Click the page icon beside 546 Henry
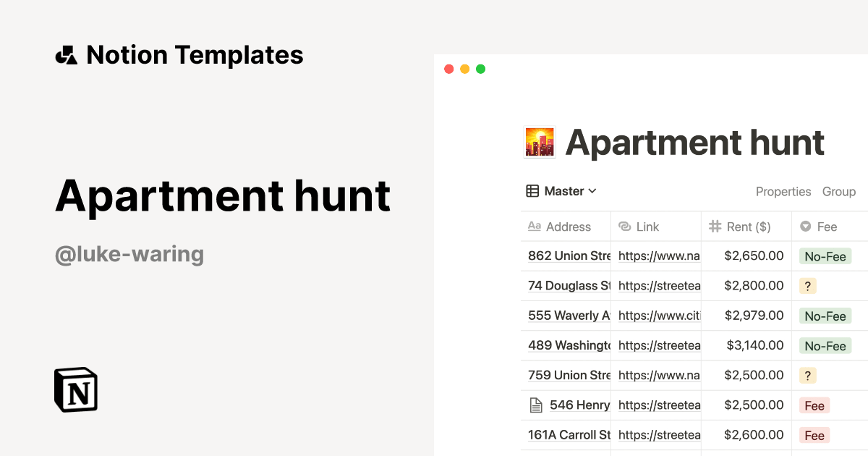This screenshot has width=868, height=456. pyautogui.click(x=536, y=405)
